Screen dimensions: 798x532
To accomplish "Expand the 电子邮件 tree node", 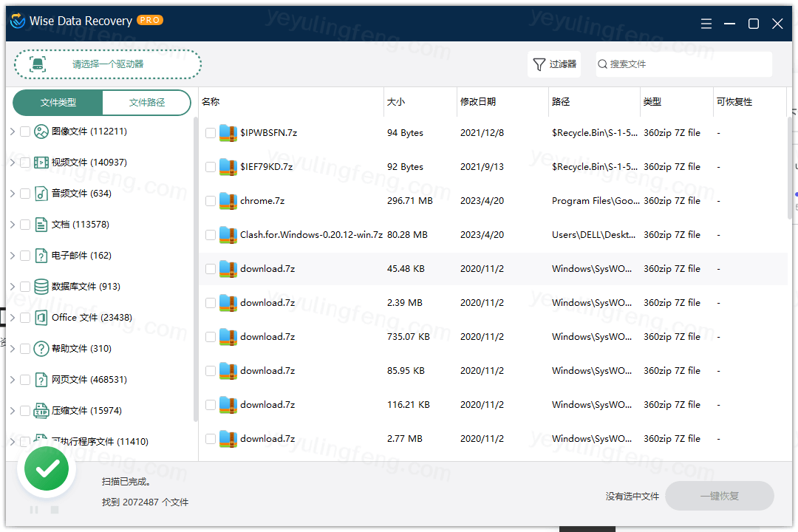I will tap(13, 256).
